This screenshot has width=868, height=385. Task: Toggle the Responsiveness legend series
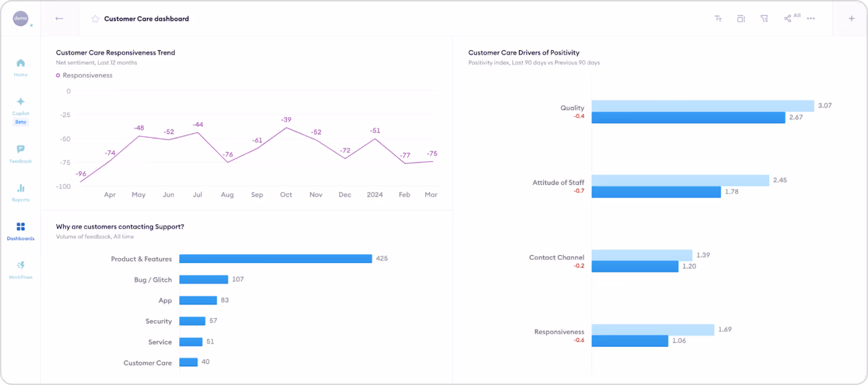[x=84, y=75]
